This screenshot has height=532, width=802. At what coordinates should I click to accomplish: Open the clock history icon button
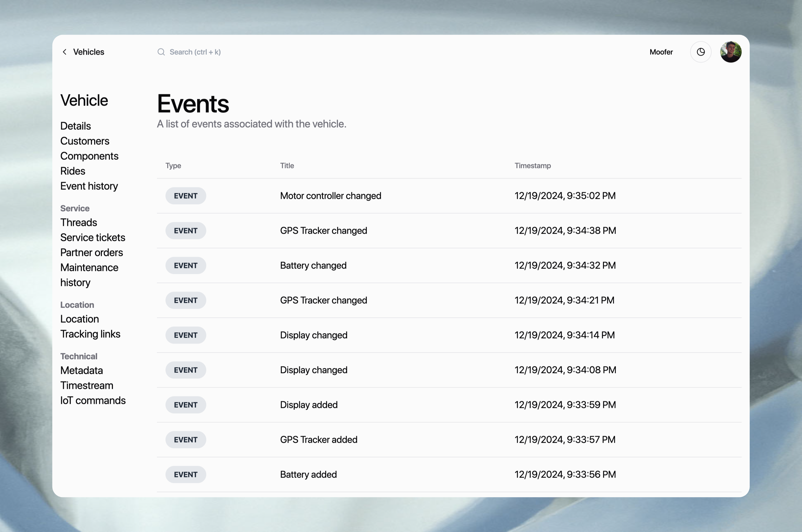pos(701,52)
